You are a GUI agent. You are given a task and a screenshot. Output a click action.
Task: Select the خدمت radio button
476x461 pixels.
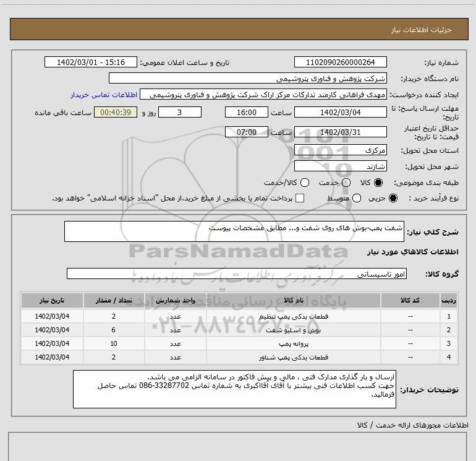346,183
